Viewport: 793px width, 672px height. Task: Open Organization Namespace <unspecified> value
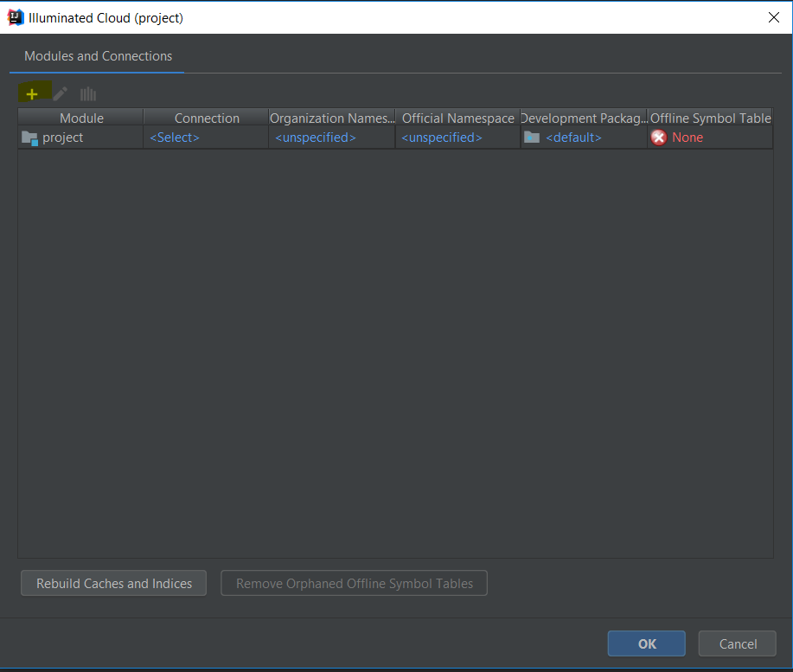coord(315,138)
